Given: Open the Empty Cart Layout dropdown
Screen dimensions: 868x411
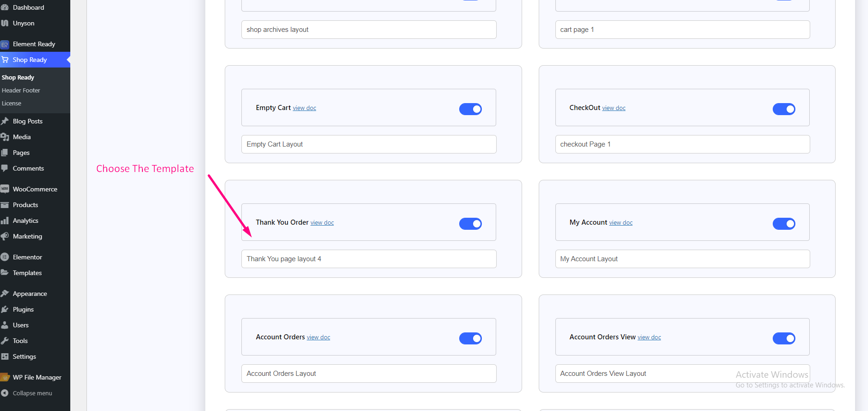Looking at the screenshot, I should [x=369, y=144].
